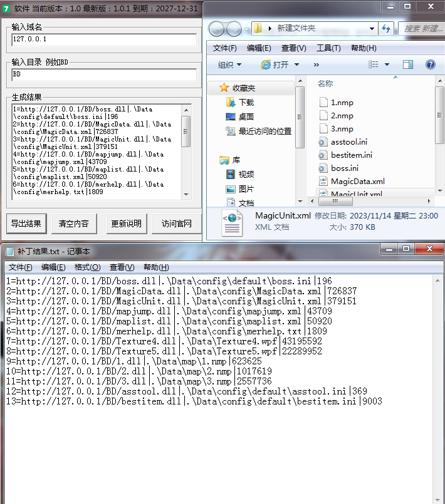Expand the view options dropdown arrow
This screenshot has width=445, height=504.
[x=387, y=64]
